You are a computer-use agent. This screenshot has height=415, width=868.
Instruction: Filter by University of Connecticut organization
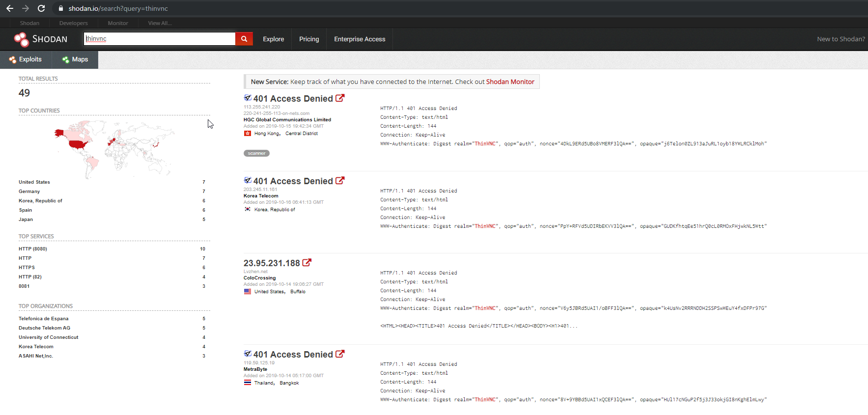tap(49, 337)
